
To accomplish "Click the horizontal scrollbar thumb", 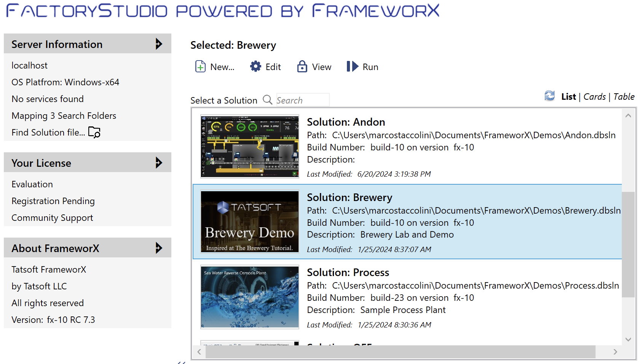I will pyautogui.click(x=401, y=352).
